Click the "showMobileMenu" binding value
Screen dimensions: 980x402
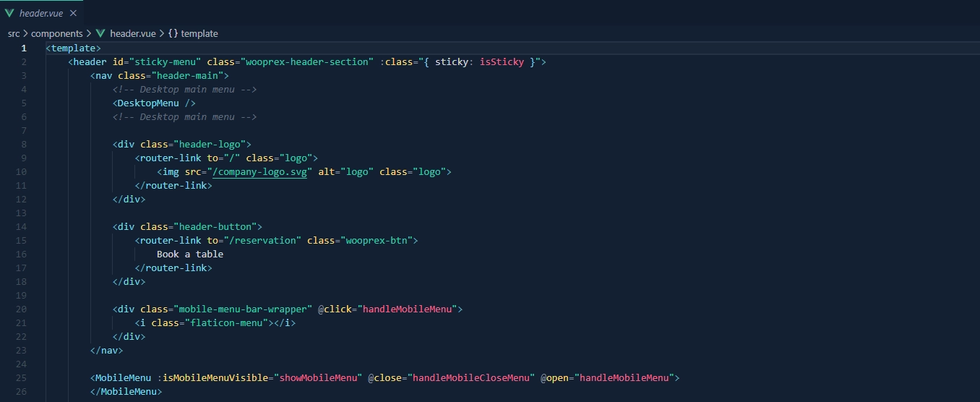[318, 377]
